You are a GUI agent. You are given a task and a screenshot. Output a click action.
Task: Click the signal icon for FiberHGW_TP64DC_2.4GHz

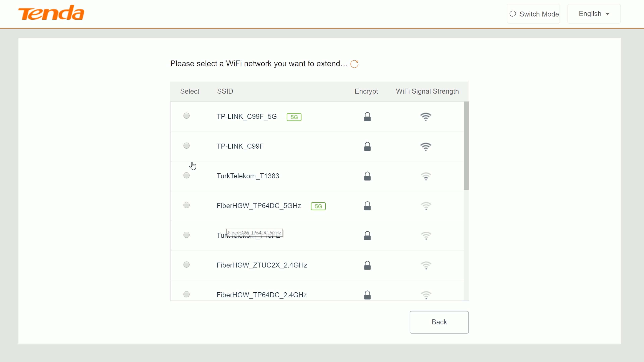pos(426,295)
